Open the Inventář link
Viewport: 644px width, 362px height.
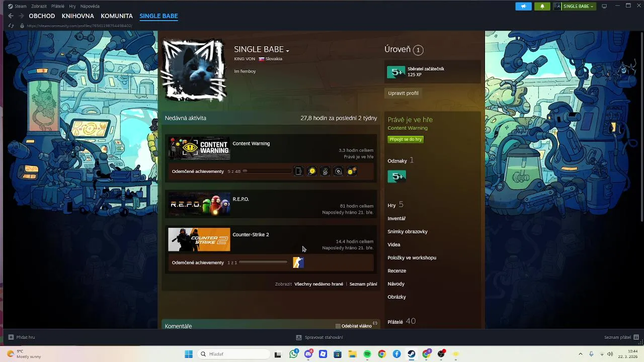pos(396,219)
